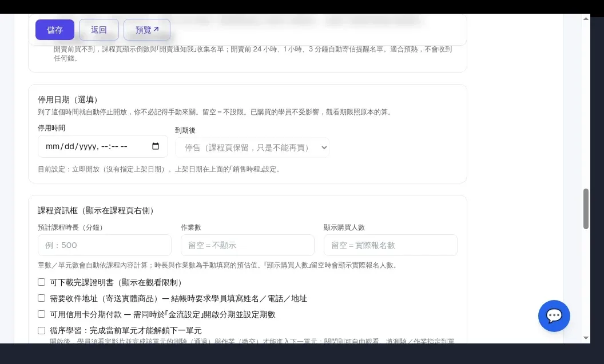Focus the 停用時間 date-time field

tap(103, 146)
